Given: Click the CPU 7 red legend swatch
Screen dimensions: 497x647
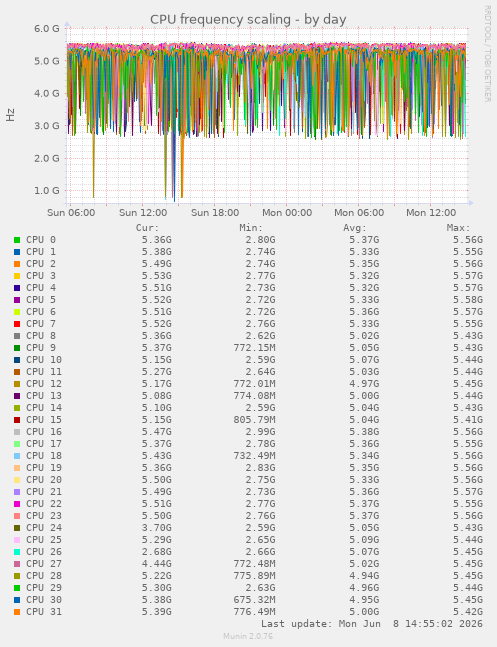Looking at the screenshot, I should pos(17,324).
